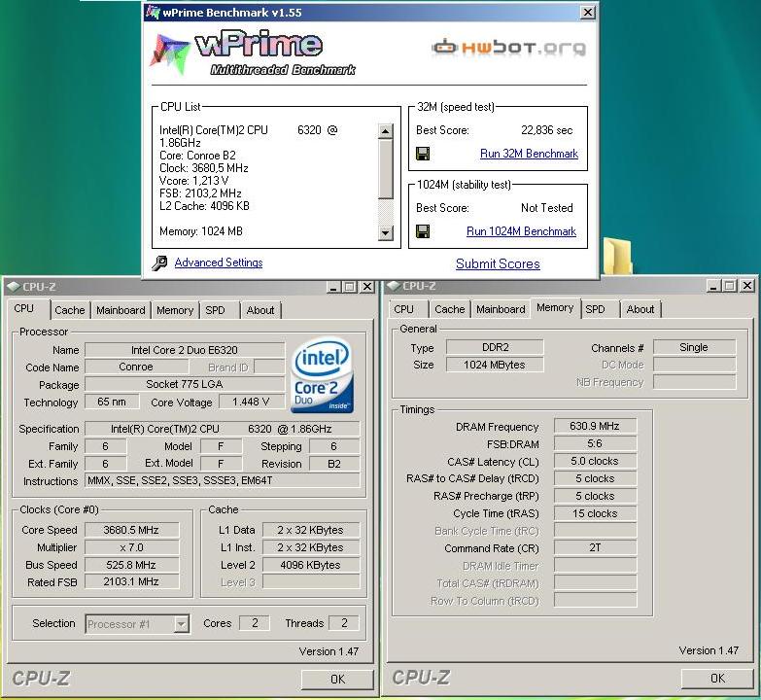Click Instructions field MMX, SSE list
This screenshot has width=761, height=700.
223,480
